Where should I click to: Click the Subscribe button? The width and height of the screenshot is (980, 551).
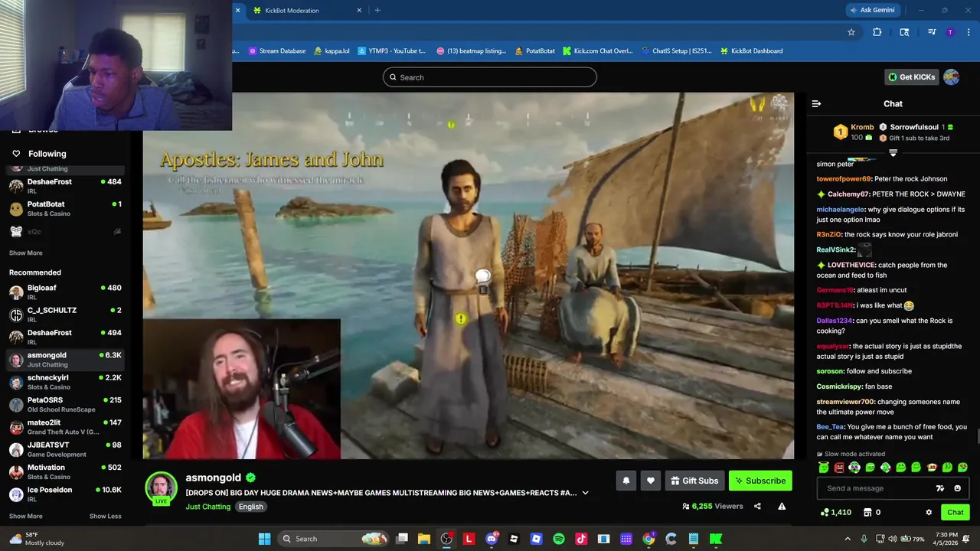760,481
